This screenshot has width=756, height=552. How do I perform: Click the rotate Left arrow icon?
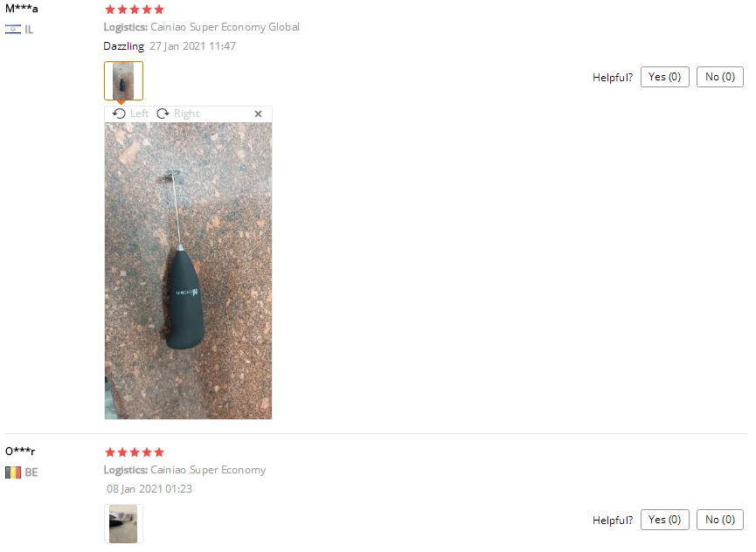click(x=119, y=114)
